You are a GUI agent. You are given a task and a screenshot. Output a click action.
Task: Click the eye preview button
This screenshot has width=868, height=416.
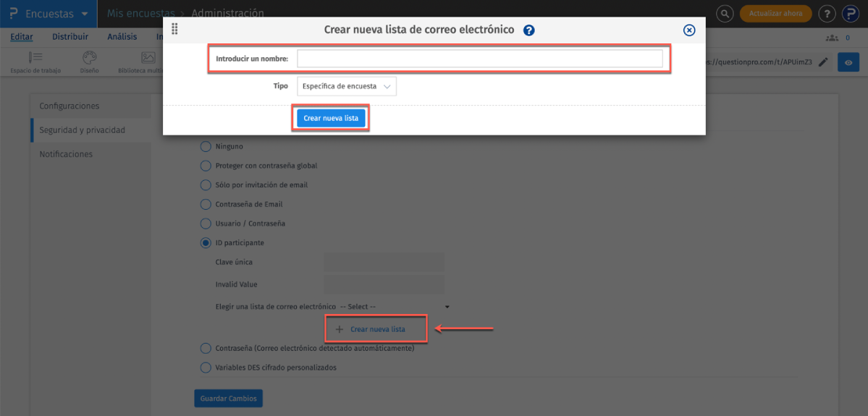(x=848, y=62)
